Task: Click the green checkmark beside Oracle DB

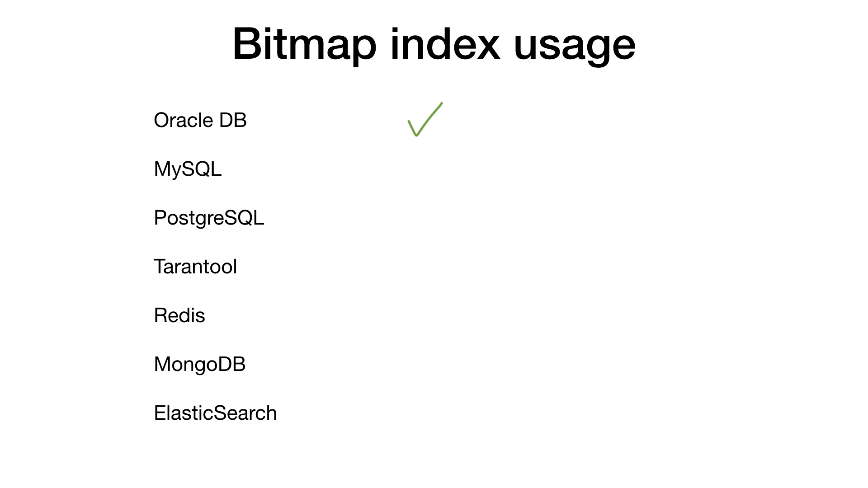Action: (425, 120)
